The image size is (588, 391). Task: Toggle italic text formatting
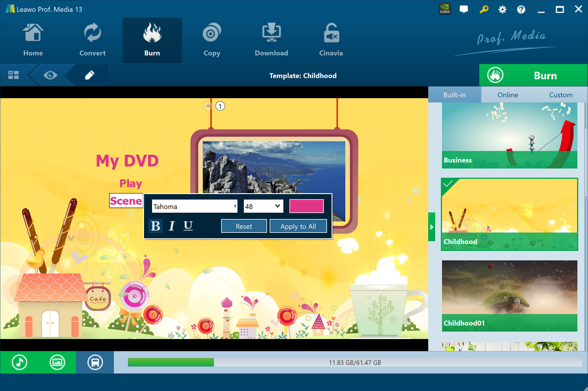[x=172, y=226]
